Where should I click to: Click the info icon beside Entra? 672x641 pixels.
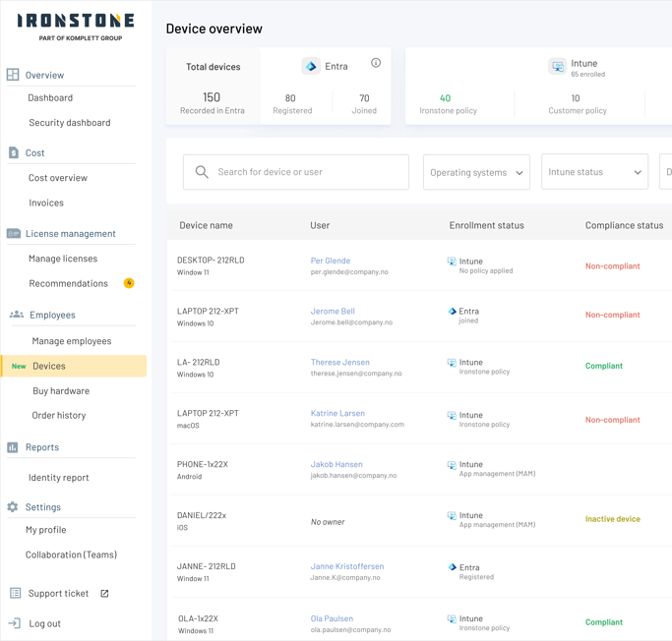click(376, 63)
